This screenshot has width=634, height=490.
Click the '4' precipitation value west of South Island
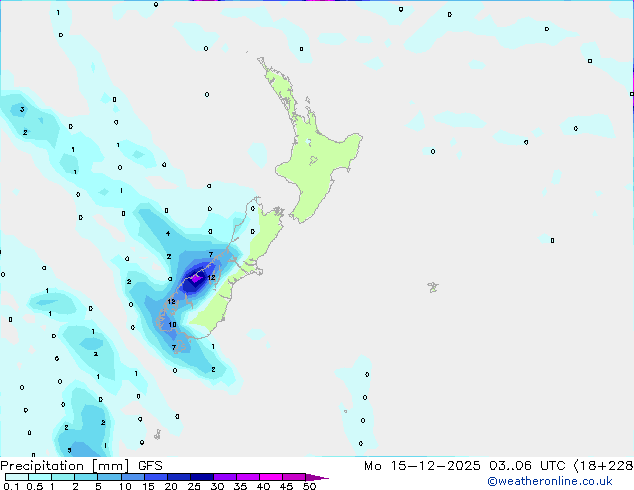[168, 233]
